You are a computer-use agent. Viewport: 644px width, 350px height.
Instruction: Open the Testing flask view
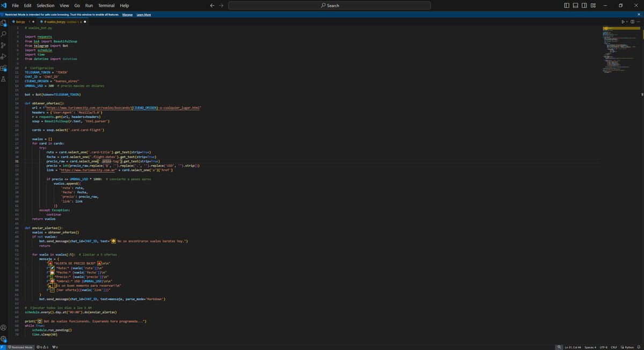click(4, 79)
